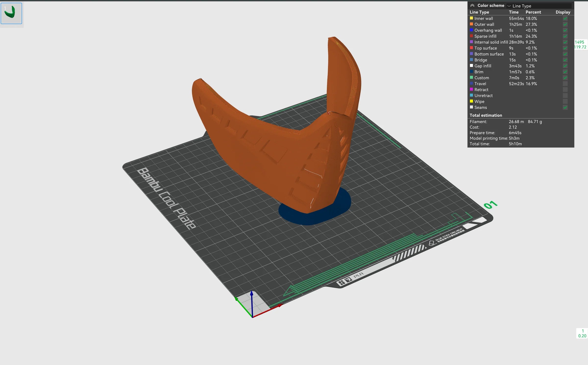Click the Time column header
The height and width of the screenshot is (365, 588).
(514, 12)
